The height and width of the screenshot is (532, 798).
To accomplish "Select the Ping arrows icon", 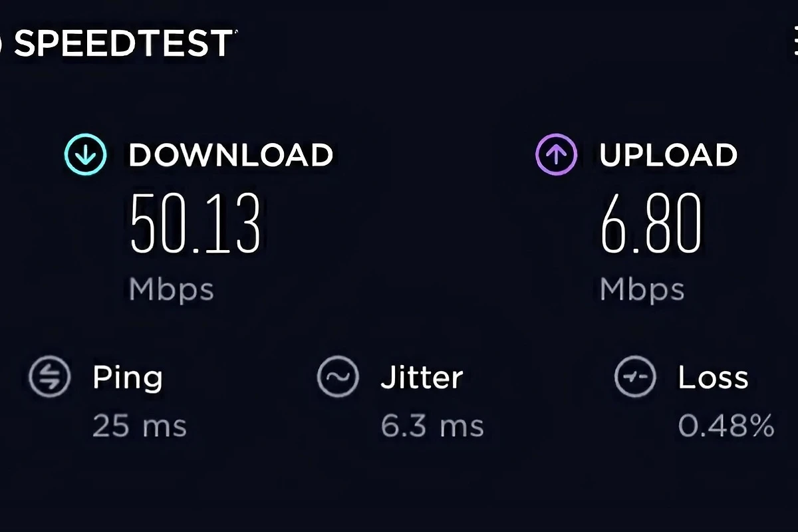I will click(x=50, y=377).
